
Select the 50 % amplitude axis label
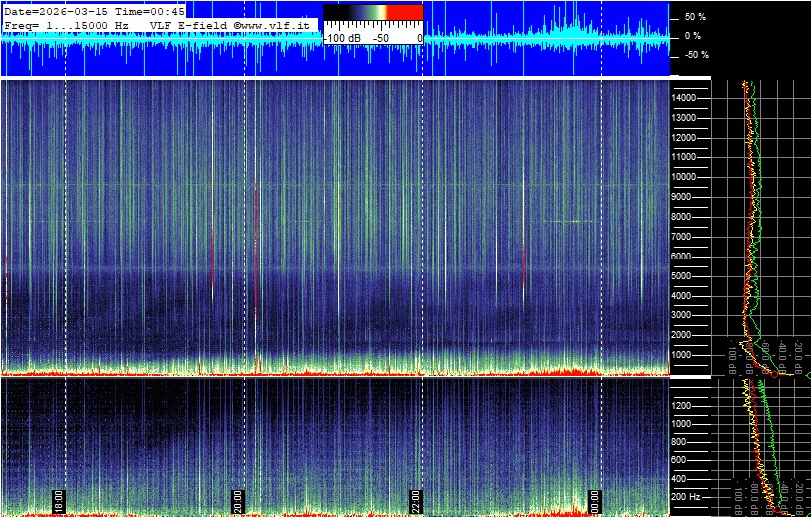(694, 17)
